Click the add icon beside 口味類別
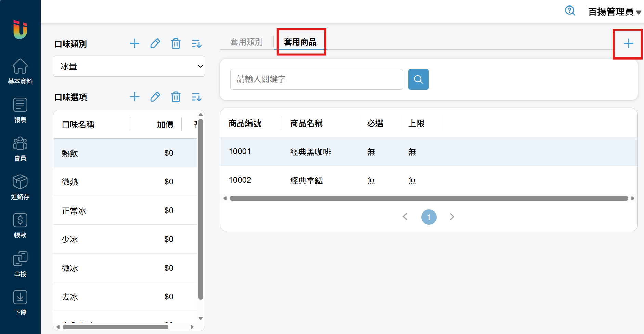This screenshot has height=334, width=644. pyautogui.click(x=134, y=43)
